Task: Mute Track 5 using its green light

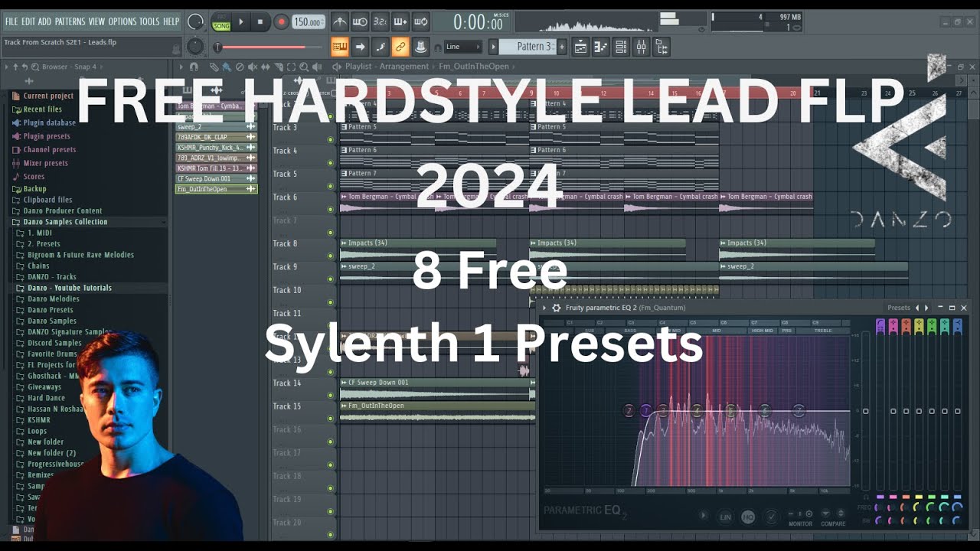Action: click(331, 186)
